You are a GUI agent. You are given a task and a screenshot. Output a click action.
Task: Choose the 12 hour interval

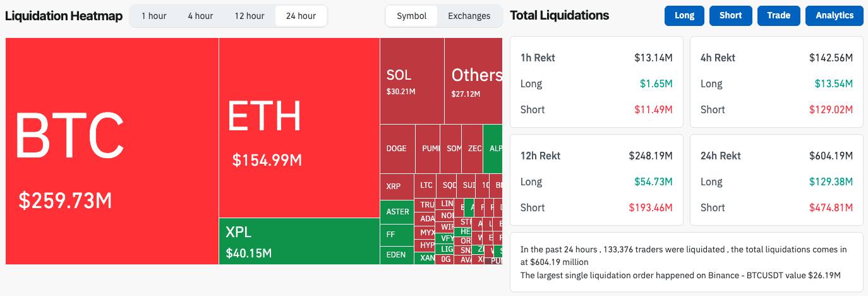[250, 16]
